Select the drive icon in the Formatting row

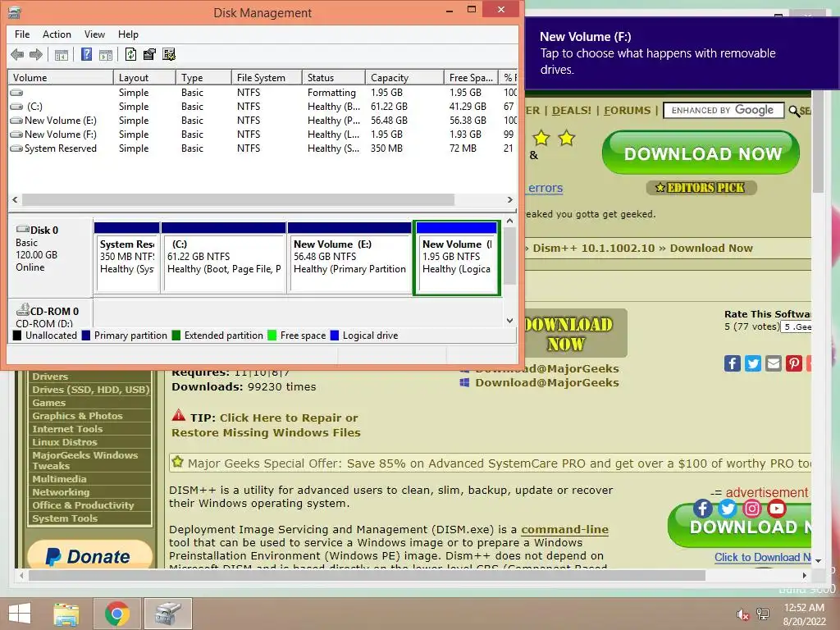coord(16,93)
